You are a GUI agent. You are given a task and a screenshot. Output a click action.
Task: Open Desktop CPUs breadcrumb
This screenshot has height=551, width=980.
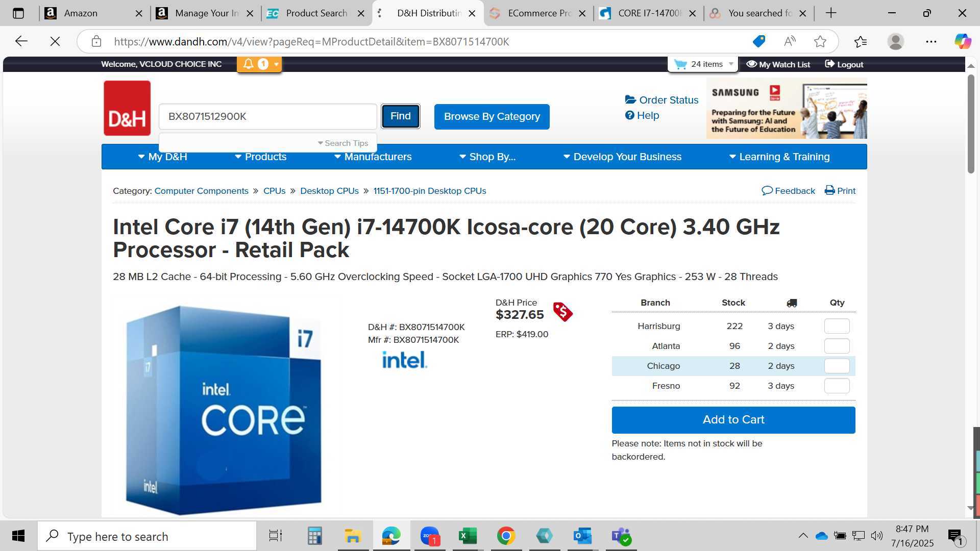[x=329, y=191]
